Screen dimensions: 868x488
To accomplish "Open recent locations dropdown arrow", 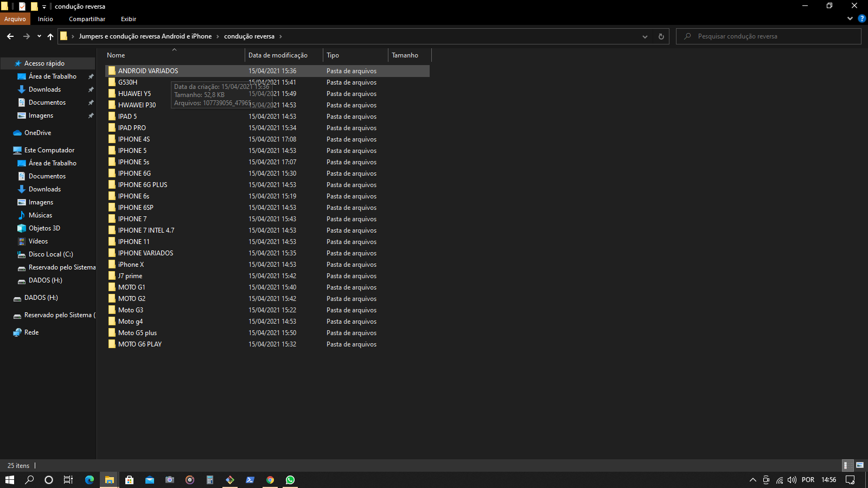I will point(39,36).
